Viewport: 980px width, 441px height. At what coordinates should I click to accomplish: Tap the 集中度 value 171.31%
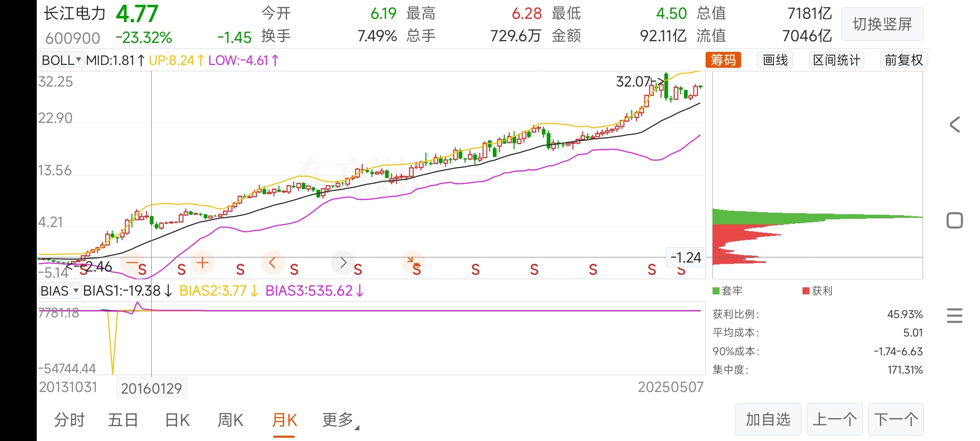(905, 370)
